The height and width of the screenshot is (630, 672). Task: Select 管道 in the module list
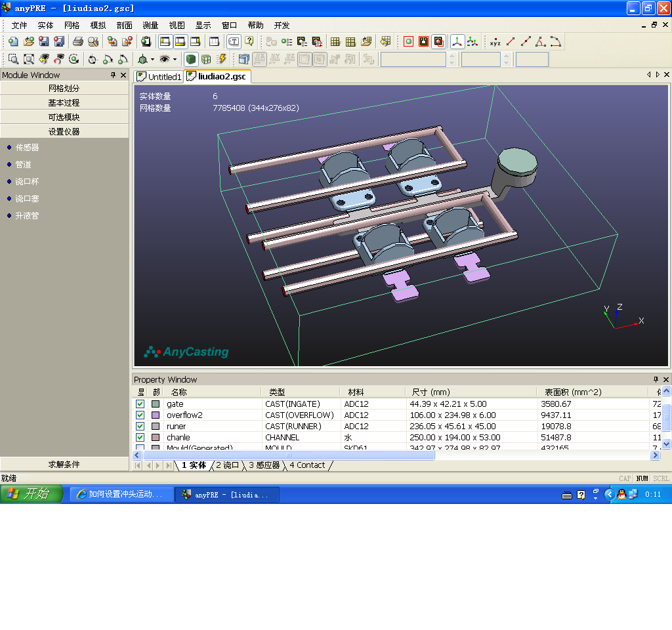(23, 165)
